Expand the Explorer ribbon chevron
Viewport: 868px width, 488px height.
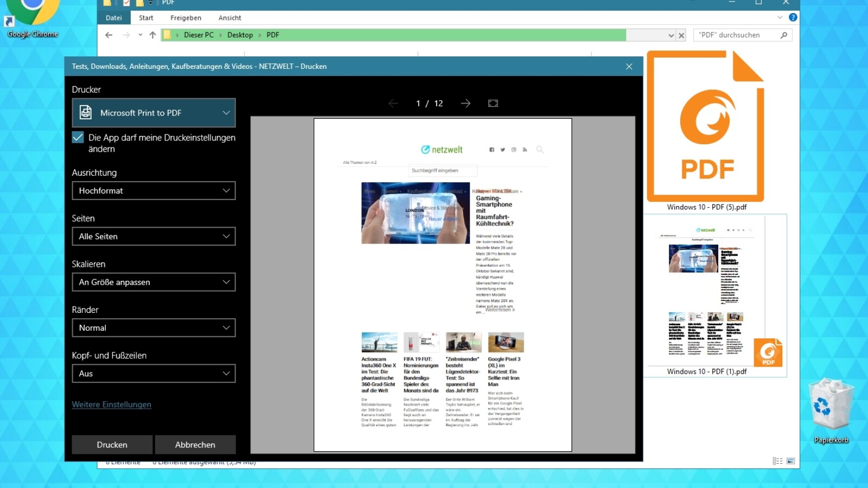point(780,17)
